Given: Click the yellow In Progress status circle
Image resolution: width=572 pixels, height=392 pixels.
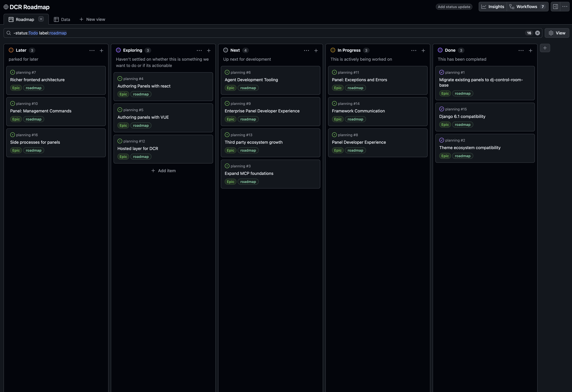Looking at the screenshot, I should (x=333, y=50).
